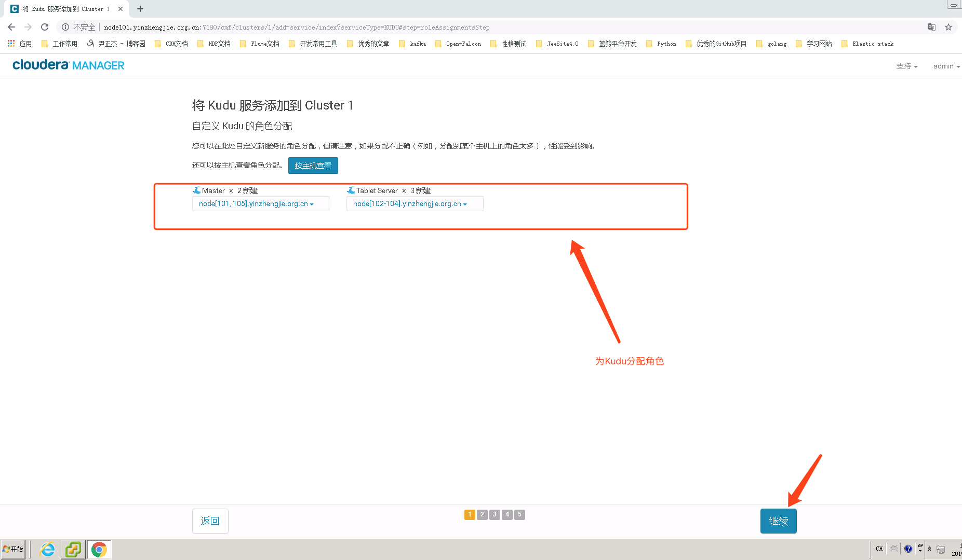The height and width of the screenshot is (560, 962).
Task: Open the apps grid in bookmarks bar
Action: (19, 44)
